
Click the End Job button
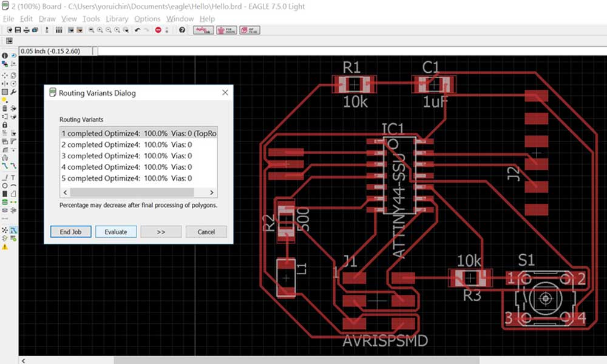tap(71, 232)
